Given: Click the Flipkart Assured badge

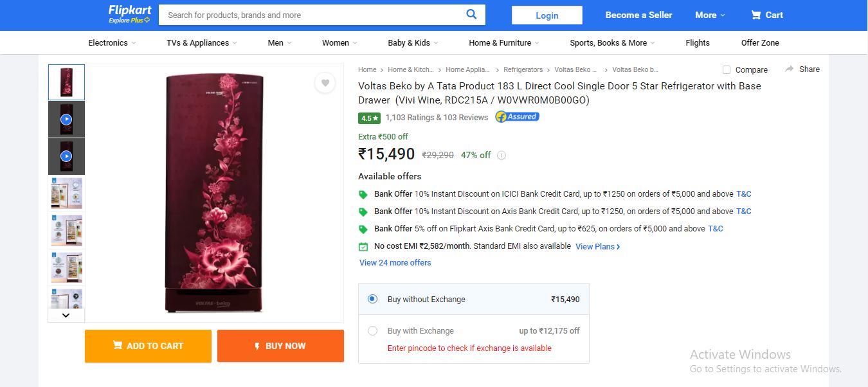Looking at the screenshot, I should coord(517,117).
